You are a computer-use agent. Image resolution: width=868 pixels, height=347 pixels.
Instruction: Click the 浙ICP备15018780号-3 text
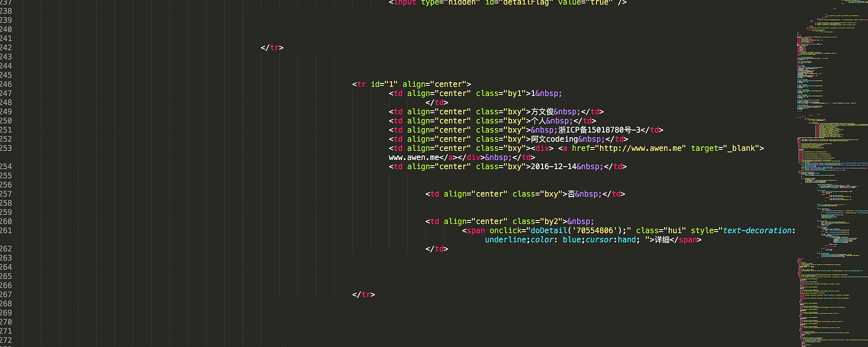600,130
